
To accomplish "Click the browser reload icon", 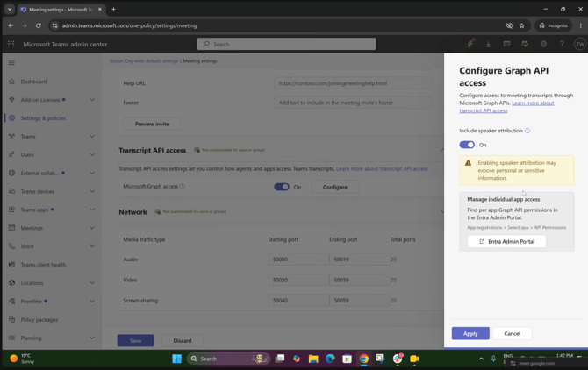I will (x=39, y=25).
